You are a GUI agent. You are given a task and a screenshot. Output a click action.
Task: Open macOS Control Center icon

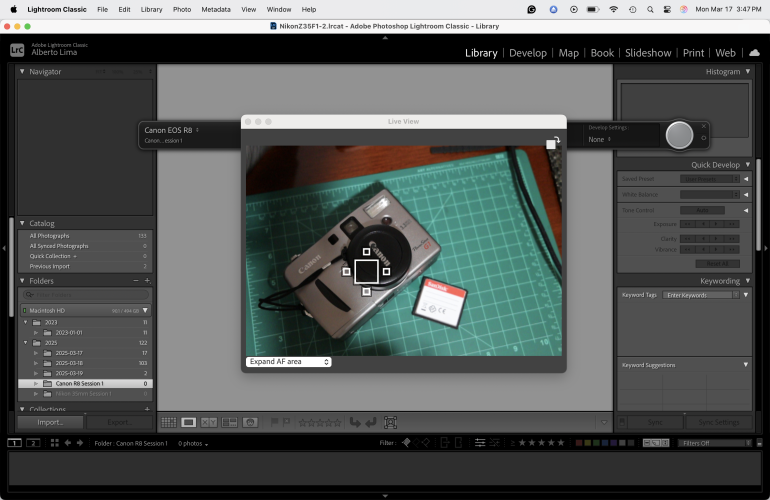(667, 9)
